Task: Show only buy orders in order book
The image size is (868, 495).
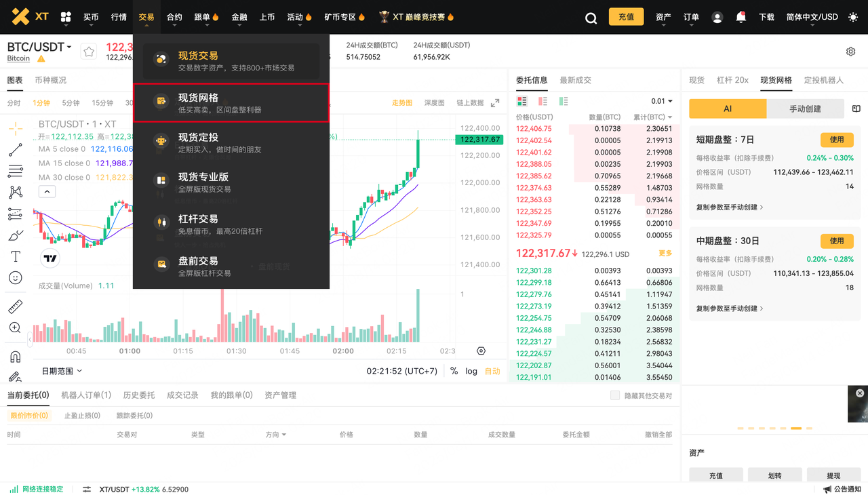Action: point(564,101)
